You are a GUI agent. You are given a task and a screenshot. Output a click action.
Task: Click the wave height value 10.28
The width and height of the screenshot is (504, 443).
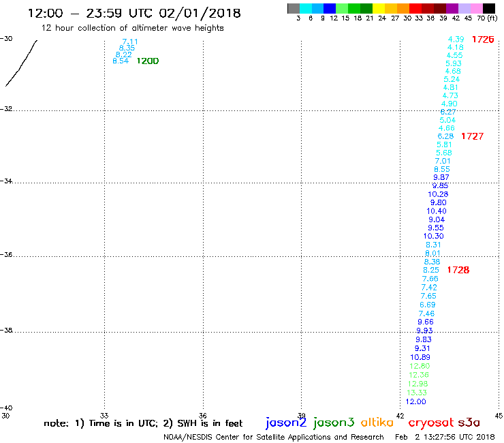[x=438, y=194]
